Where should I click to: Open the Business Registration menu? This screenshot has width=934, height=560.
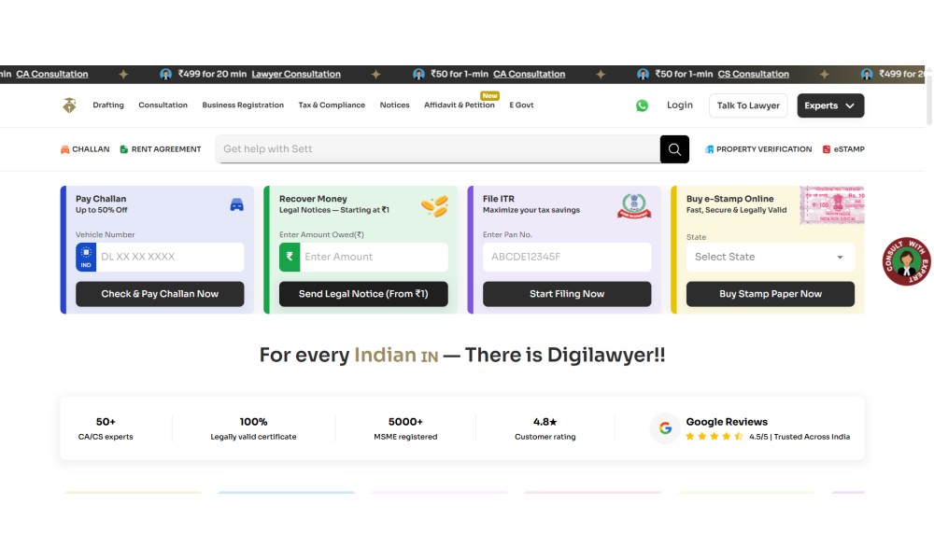243,105
